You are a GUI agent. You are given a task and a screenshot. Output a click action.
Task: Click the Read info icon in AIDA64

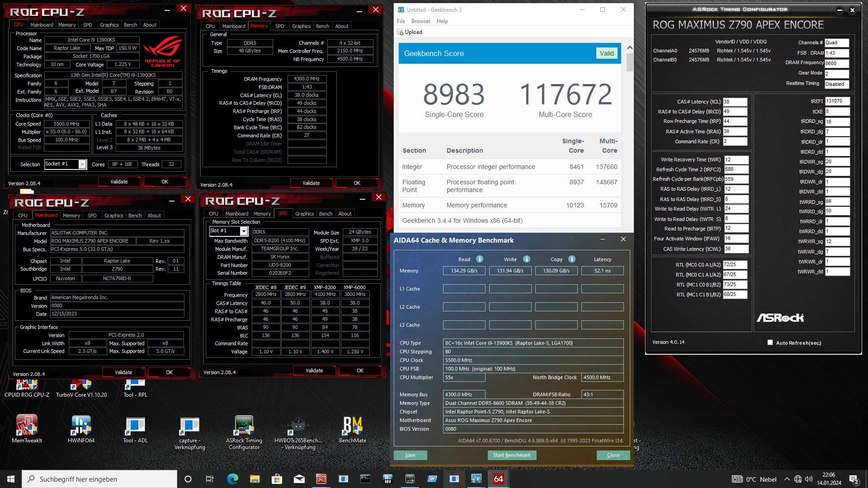(480, 259)
